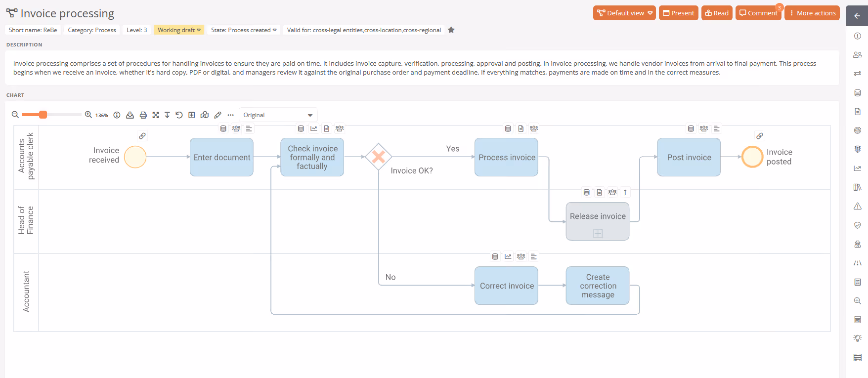Screen dimensions: 868x378
Task: Open the More actions menu
Action: click(812, 13)
